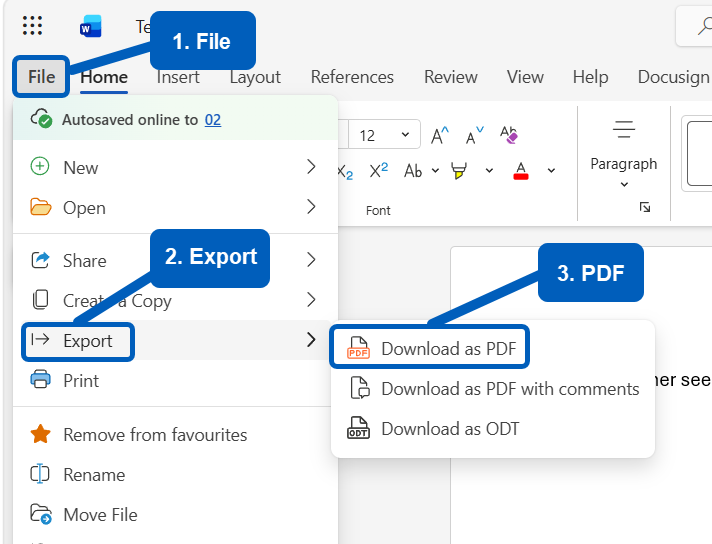
Task: Open the app launcher grid icon
Action: (x=32, y=25)
